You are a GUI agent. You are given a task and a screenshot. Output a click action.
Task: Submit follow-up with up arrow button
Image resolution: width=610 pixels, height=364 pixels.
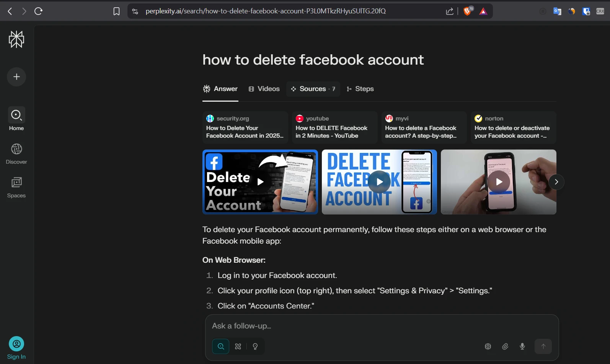coord(543,346)
